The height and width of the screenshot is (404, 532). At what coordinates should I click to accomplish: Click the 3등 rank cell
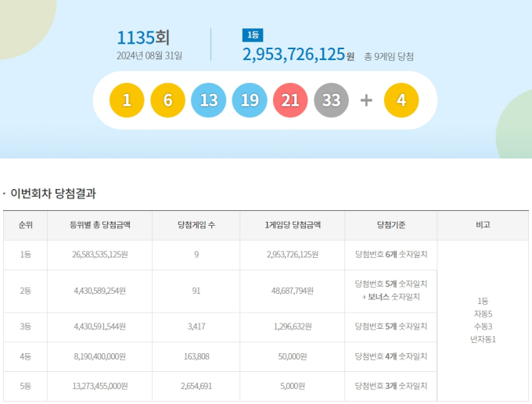(x=26, y=327)
